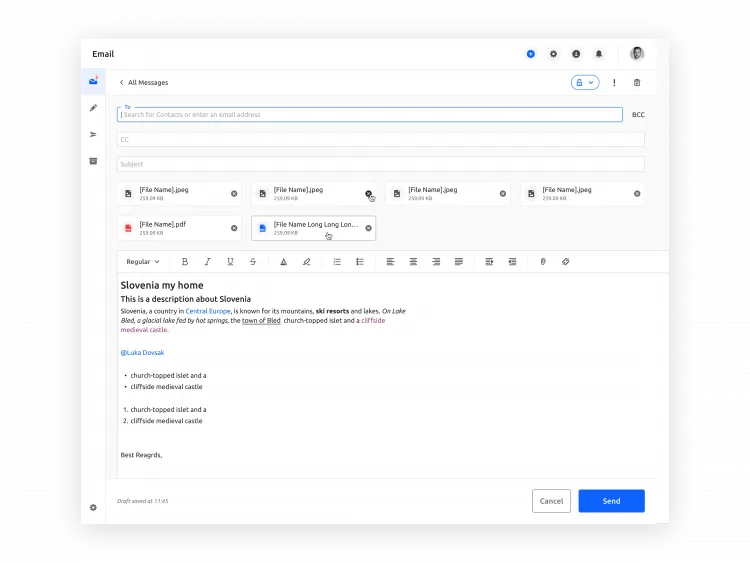Toggle bold text formatting
Viewport: 750px width, 563px height.
tap(184, 262)
